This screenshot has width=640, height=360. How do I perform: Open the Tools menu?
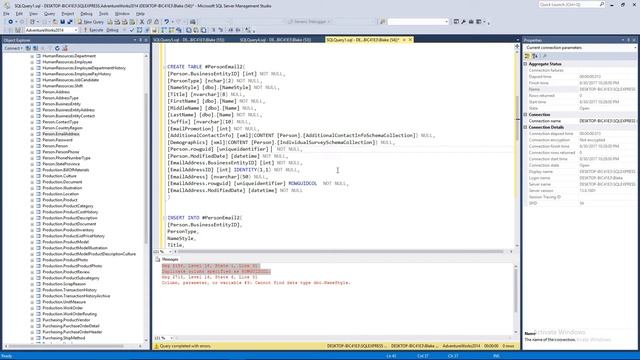[x=104, y=14]
